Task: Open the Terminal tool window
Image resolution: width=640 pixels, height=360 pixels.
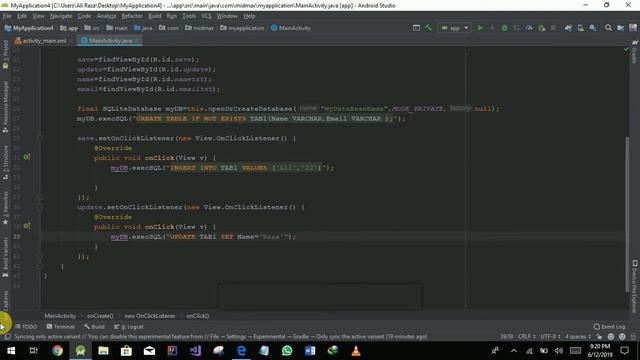Action: 60,327
